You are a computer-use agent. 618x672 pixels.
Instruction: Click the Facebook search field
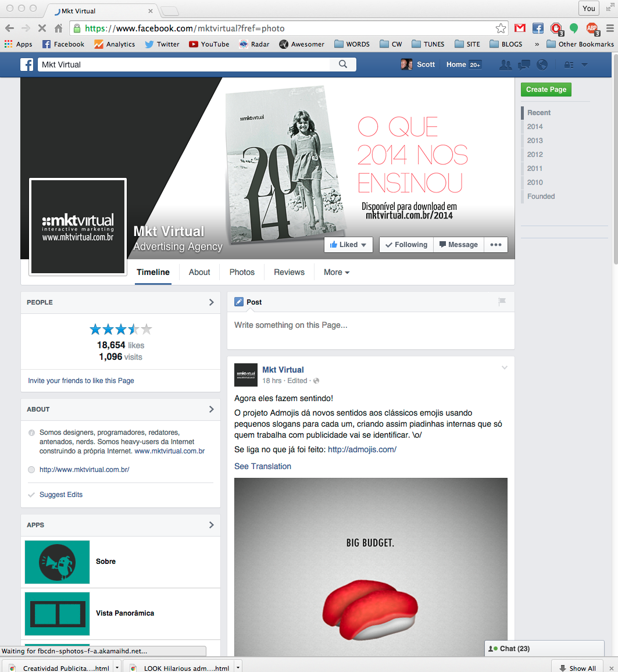click(184, 65)
